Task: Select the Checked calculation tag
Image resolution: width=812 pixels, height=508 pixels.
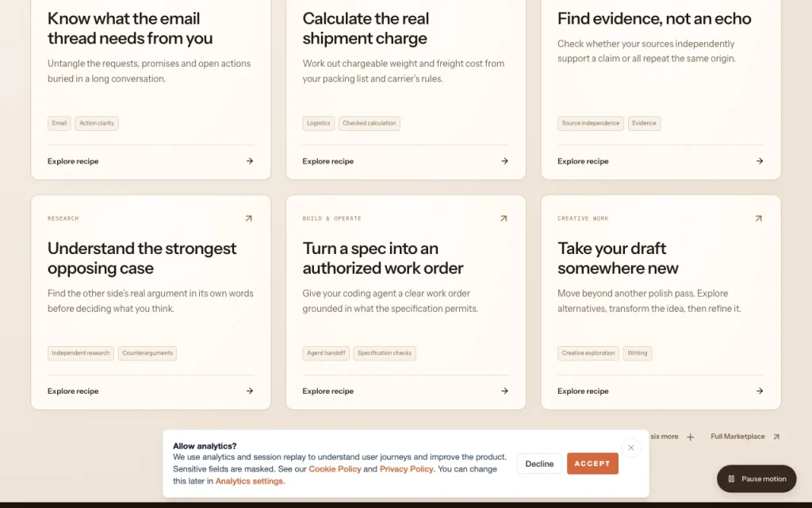Action: point(370,123)
